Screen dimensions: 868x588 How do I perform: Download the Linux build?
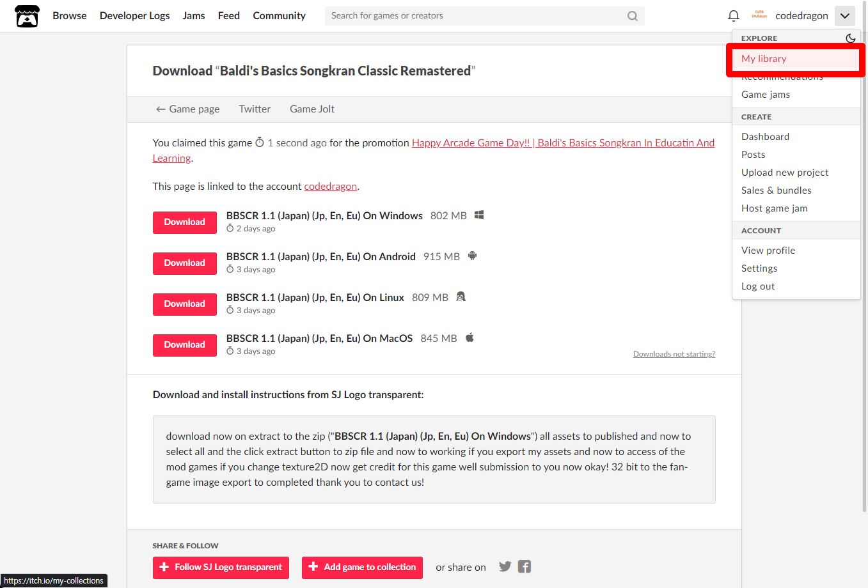[185, 304]
